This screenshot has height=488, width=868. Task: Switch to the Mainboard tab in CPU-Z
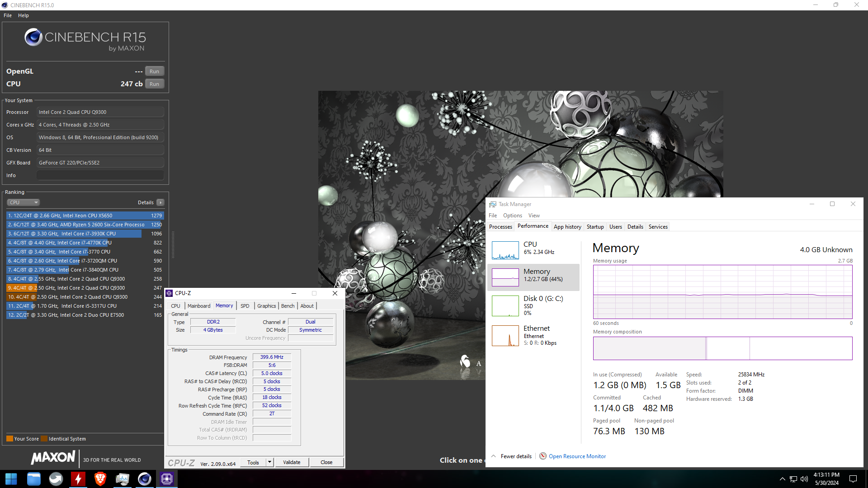tap(199, 306)
